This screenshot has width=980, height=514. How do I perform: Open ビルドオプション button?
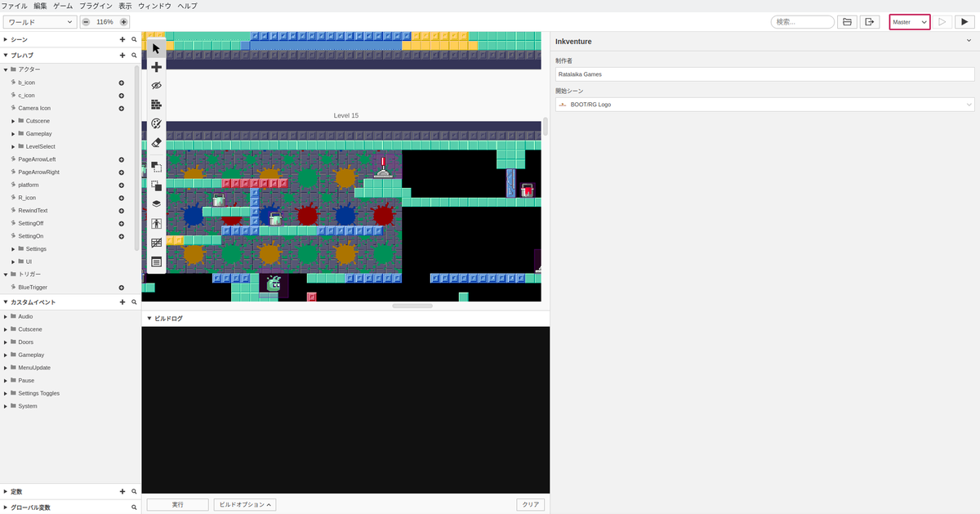pos(245,505)
